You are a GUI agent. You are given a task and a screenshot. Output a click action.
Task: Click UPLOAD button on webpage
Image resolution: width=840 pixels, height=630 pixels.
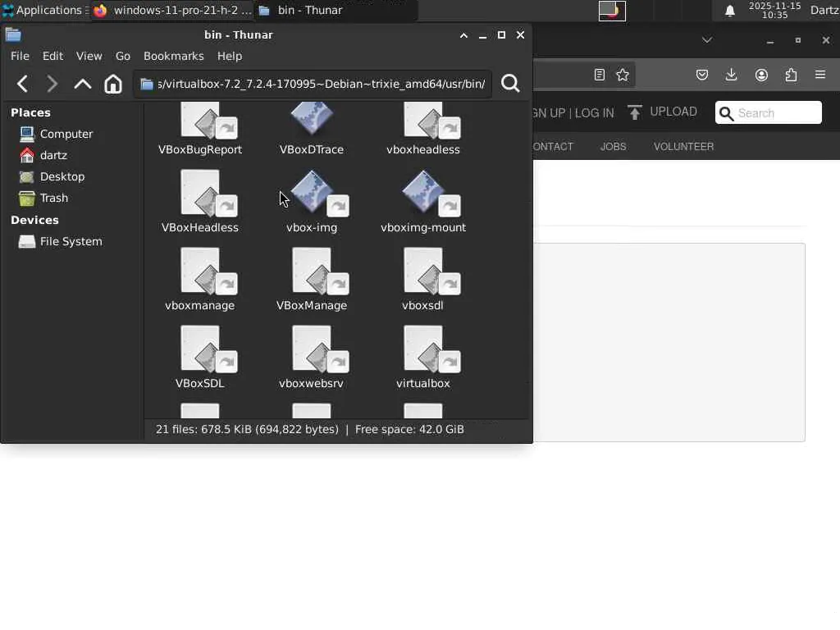pos(662,112)
